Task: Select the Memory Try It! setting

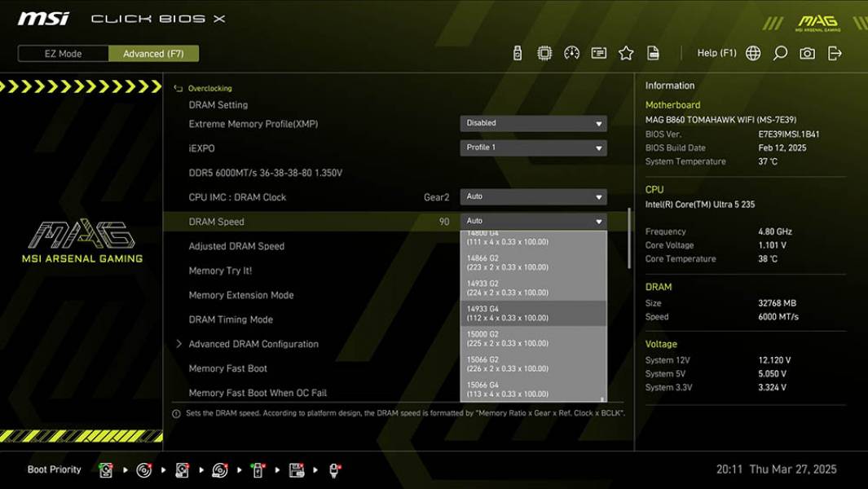Action: tap(220, 271)
